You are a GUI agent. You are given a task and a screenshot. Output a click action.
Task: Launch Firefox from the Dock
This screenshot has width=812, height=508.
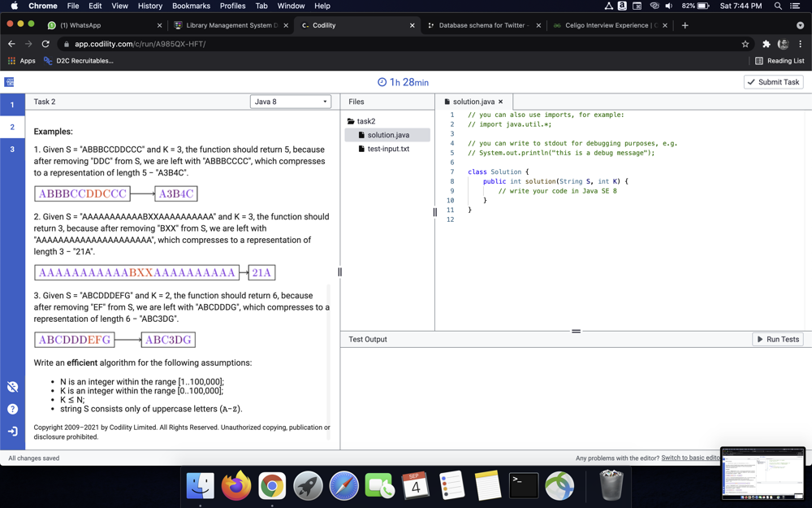point(236,485)
